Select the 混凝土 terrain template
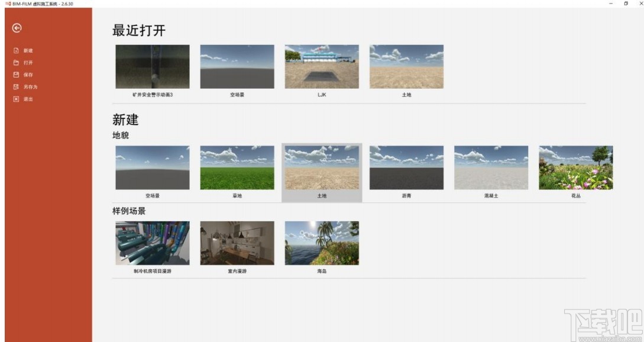The height and width of the screenshot is (342, 644). (490, 167)
